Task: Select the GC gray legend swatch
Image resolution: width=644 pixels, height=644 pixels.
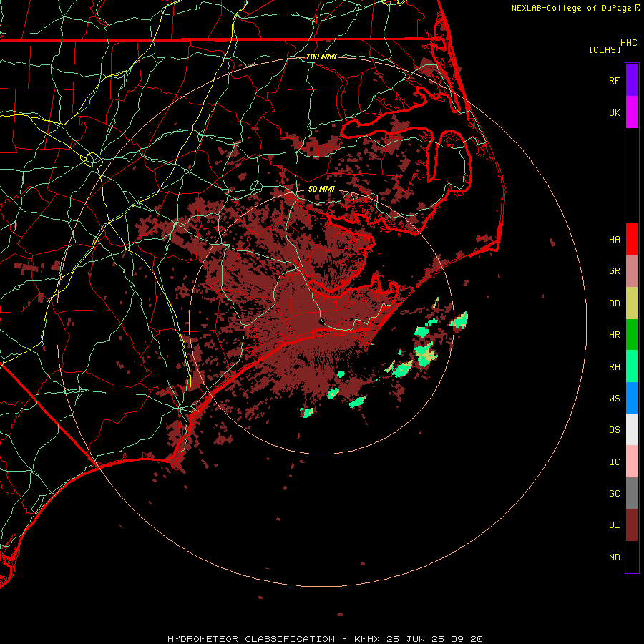Action: tap(632, 493)
